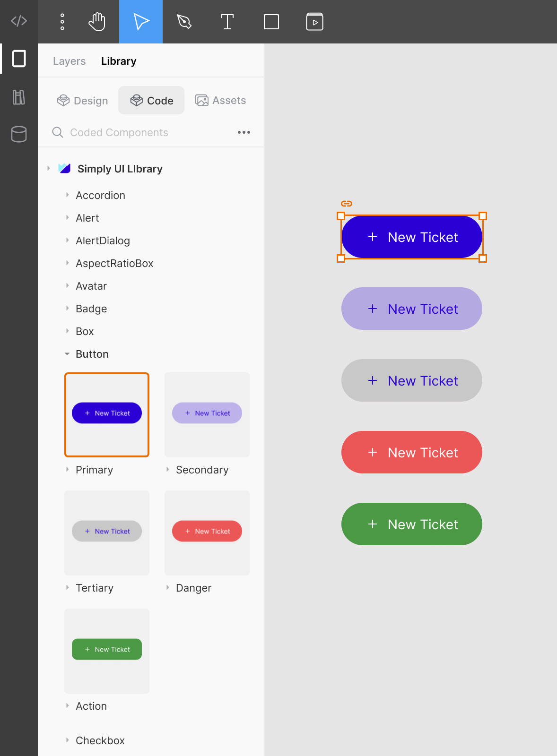
Task: Switch to the Design library tab
Action: (82, 101)
